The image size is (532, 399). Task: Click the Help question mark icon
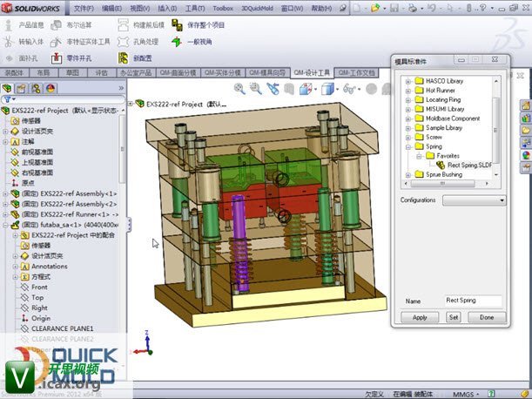[482, 8]
